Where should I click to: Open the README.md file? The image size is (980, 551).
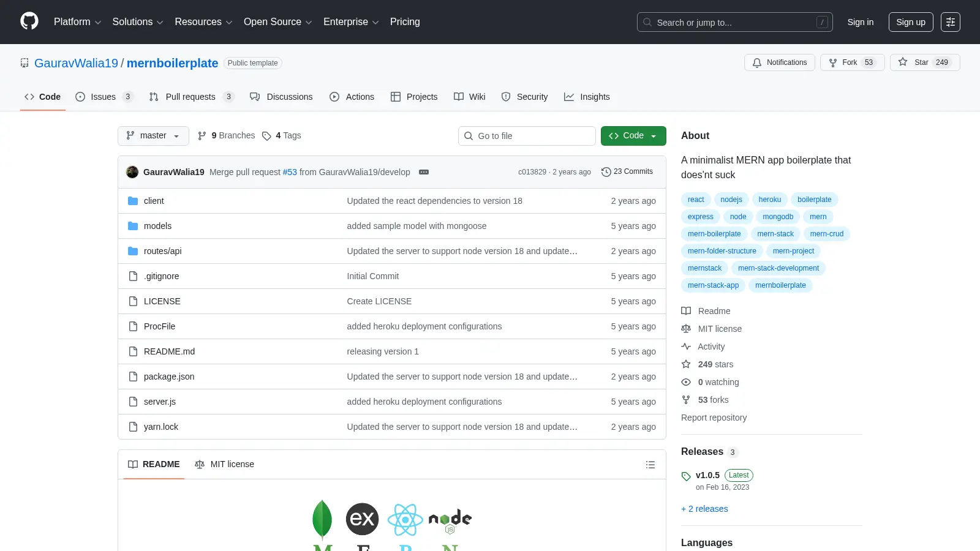(x=169, y=351)
